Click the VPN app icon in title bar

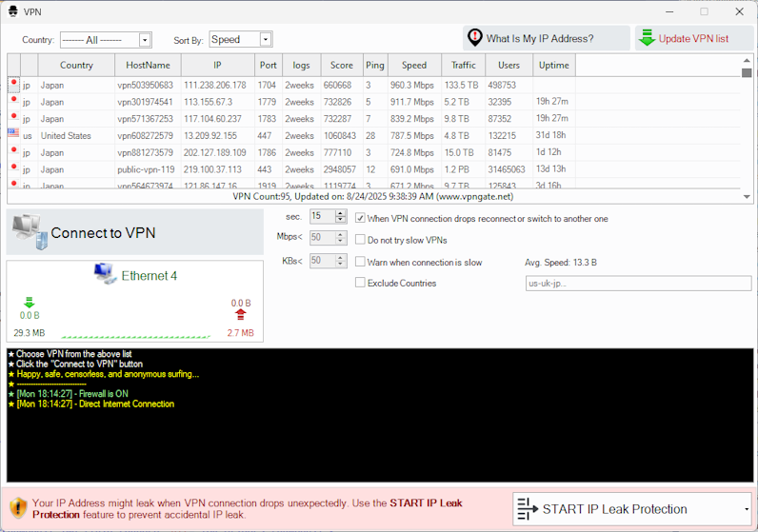pyautogui.click(x=12, y=11)
